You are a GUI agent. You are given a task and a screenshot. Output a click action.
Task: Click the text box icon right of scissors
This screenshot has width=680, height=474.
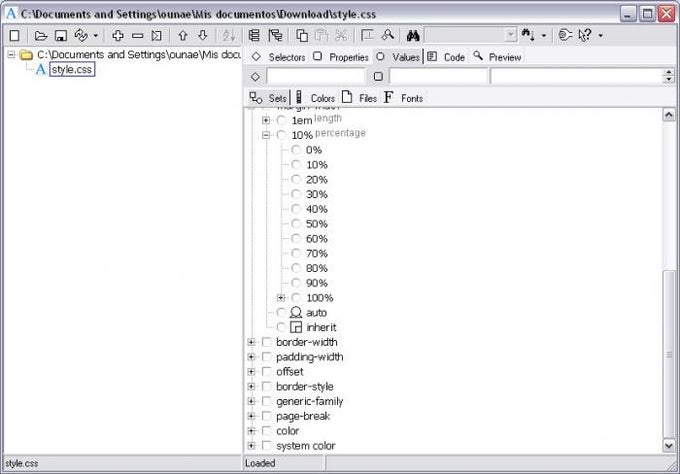click(367, 35)
